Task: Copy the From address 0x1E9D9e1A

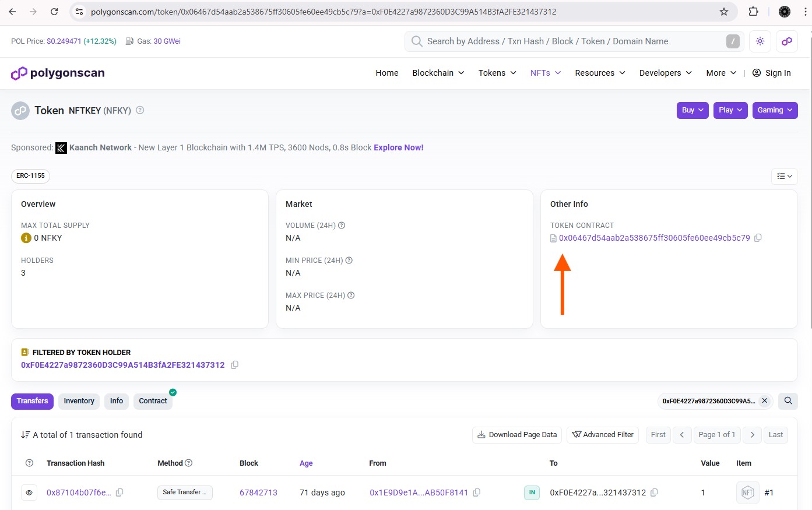Action: pyautogui.click(x=476, y=493)
